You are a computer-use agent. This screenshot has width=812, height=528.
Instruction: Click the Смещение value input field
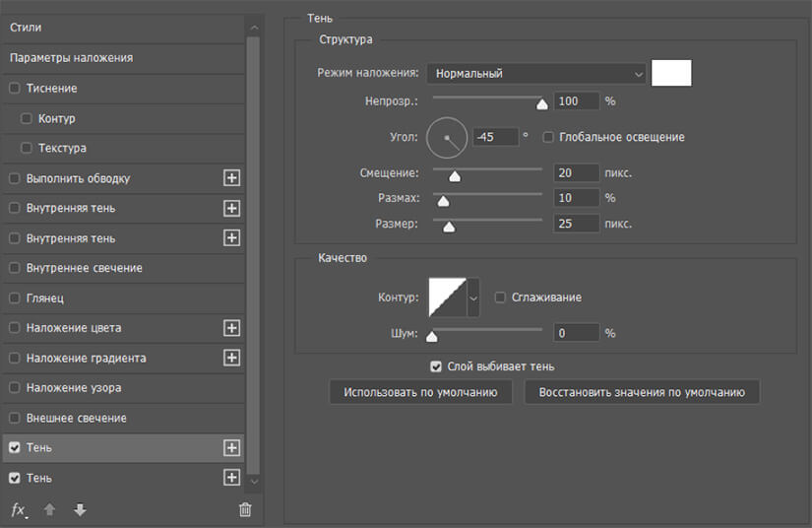[576, 172]
